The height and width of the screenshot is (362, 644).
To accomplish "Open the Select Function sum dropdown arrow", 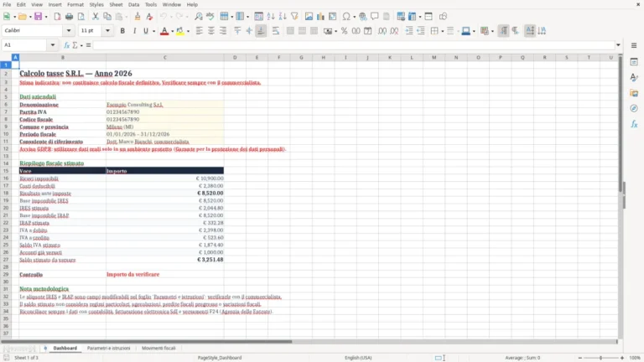I will click(81, 45).
